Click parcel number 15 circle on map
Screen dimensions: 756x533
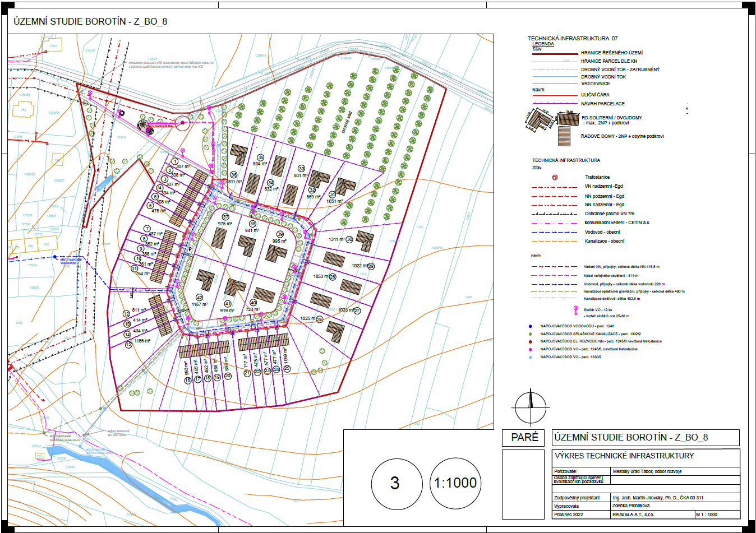[128, 345]
